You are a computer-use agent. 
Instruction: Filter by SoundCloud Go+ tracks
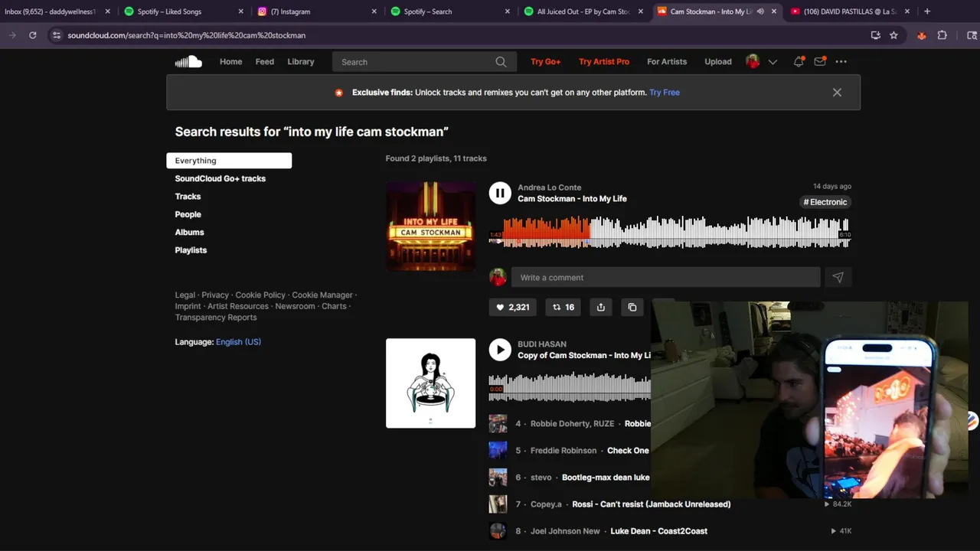(x=220, y=178)
